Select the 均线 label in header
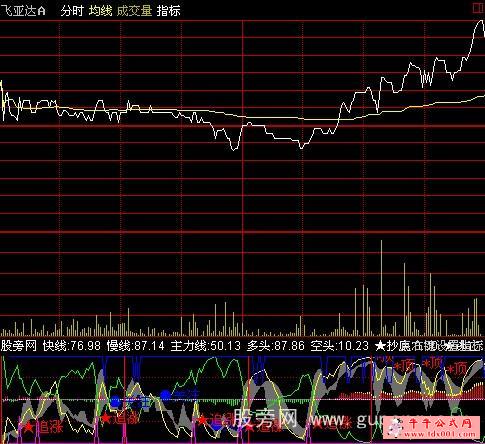The height and width of the screenshot is (444, 485). [x=100, y=11]
